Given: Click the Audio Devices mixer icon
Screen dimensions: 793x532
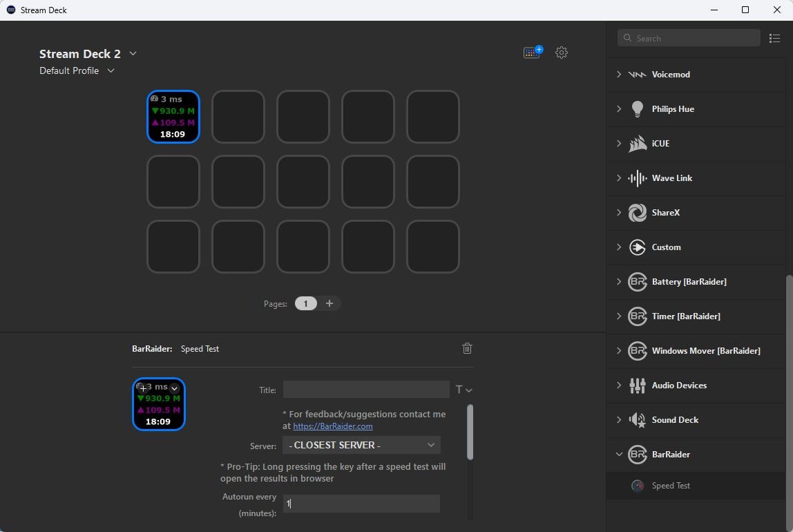Looking at the screenshot, I should [x=637, y=386].
